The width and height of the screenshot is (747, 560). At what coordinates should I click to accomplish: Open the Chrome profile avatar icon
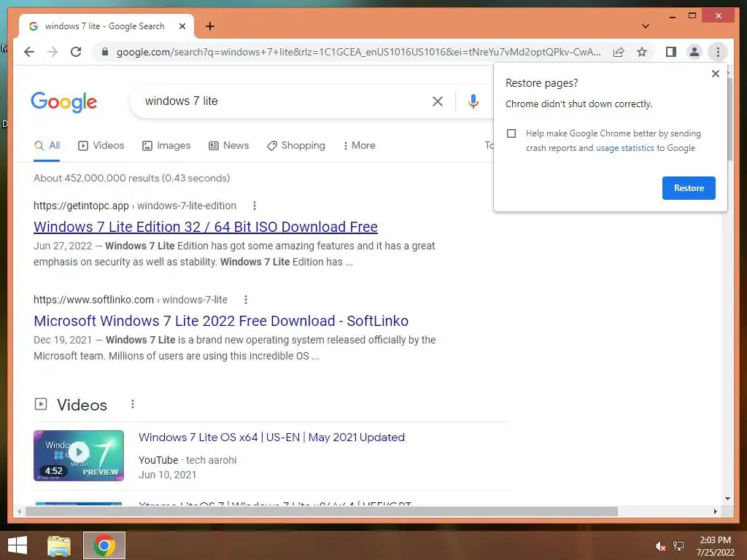coord(694,52)
